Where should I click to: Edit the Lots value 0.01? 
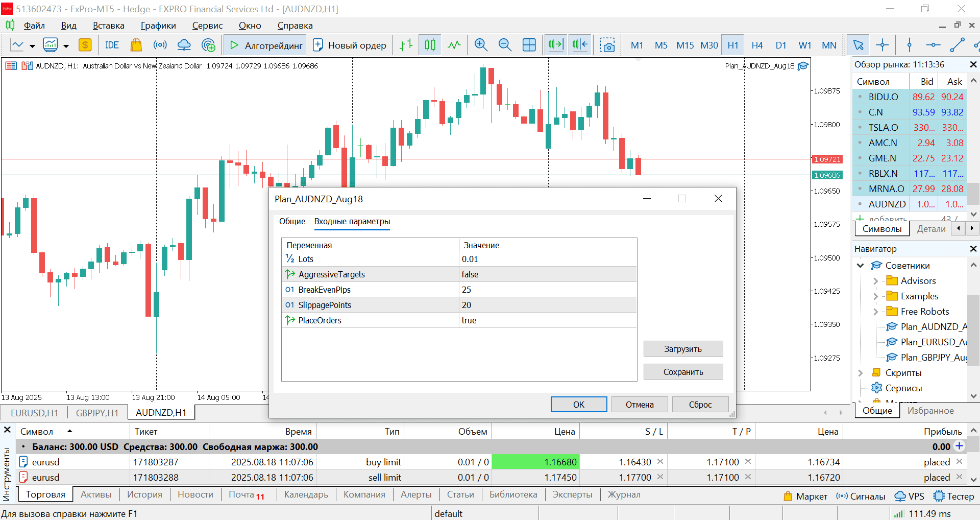(x=548, y=259)
